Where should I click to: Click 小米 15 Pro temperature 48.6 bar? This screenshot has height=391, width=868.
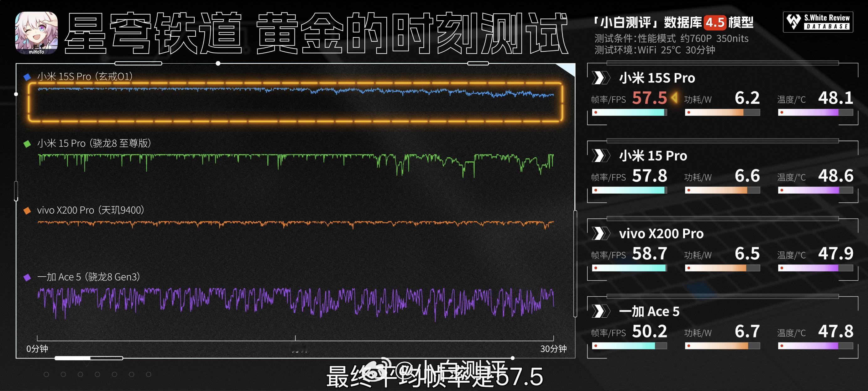coord(815,190)
